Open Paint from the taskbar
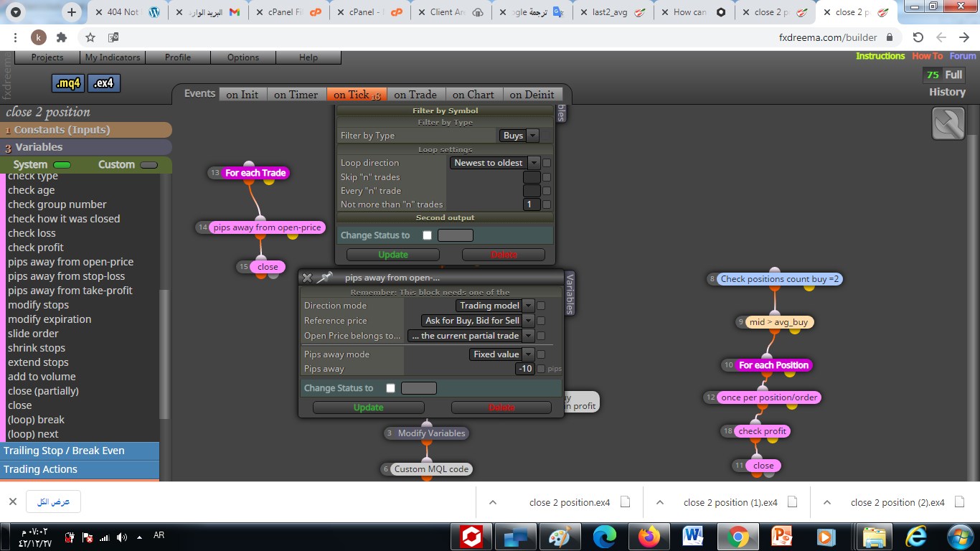The height and width of the screenshot is (551, 980). [x=560, y=537]
